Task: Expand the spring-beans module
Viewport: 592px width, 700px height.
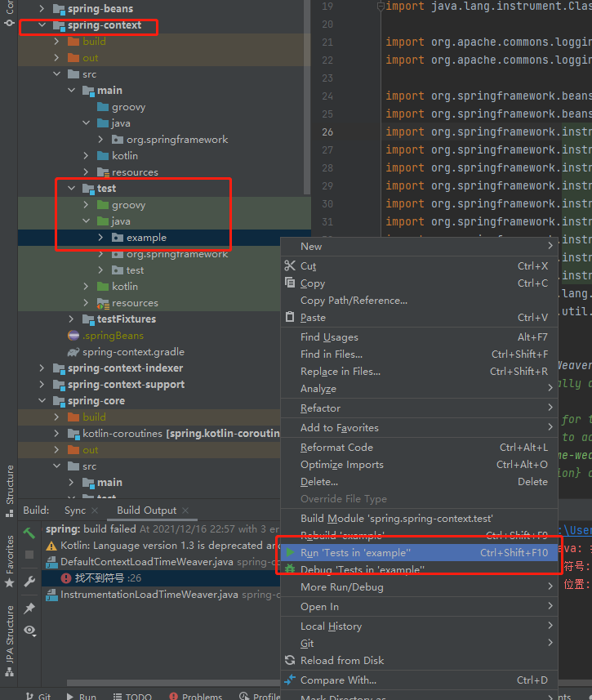Action: [x=42, y=8]
